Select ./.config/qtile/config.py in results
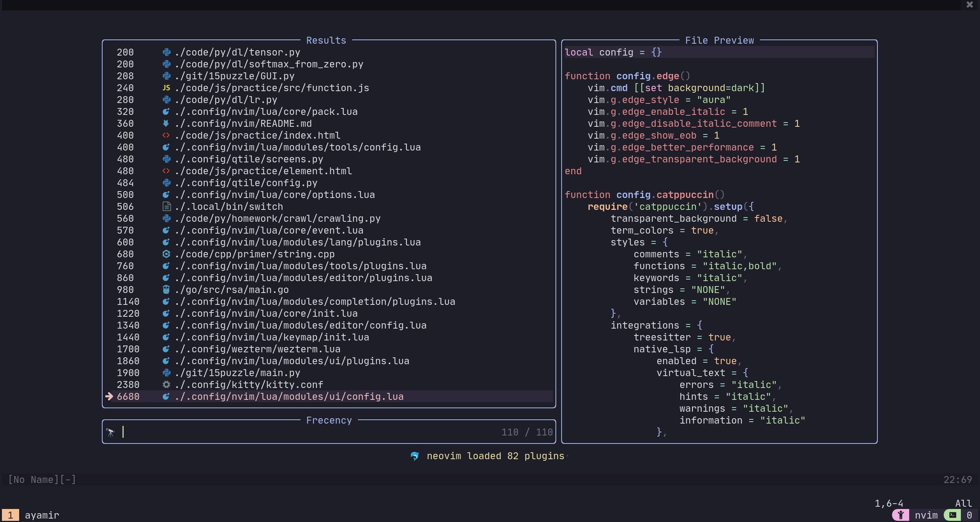The width and height of the screenshot is (980, 522). [x=247, y=183]
